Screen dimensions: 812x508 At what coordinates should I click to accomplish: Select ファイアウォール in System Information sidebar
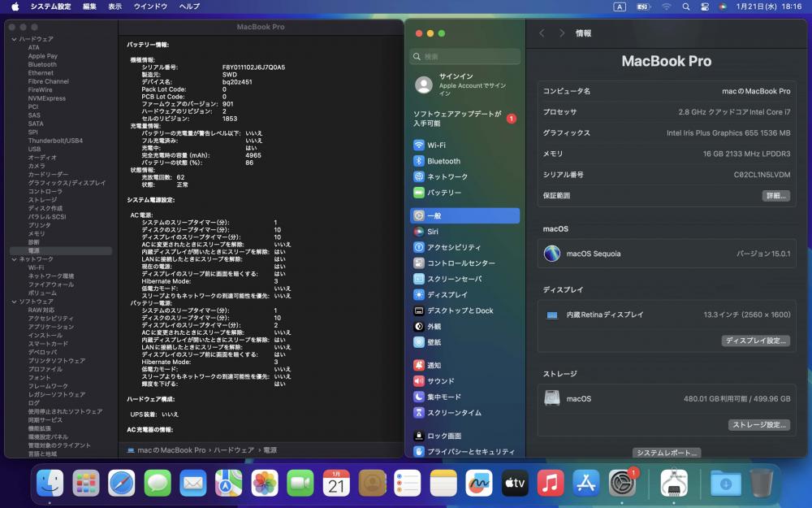50,284
